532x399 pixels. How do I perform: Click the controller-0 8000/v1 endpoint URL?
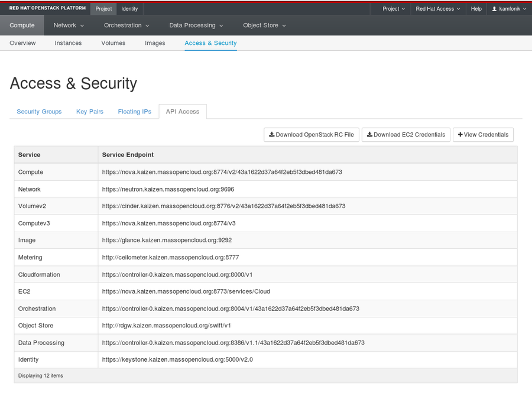(x=177, y=274)
